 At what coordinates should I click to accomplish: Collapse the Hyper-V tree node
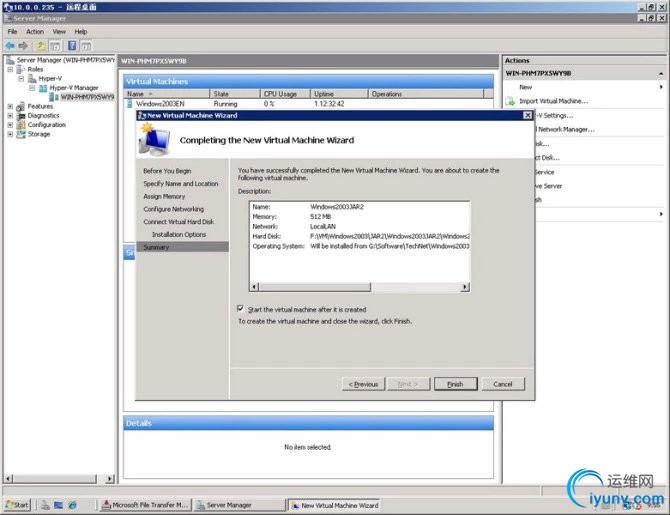(21, 79)
